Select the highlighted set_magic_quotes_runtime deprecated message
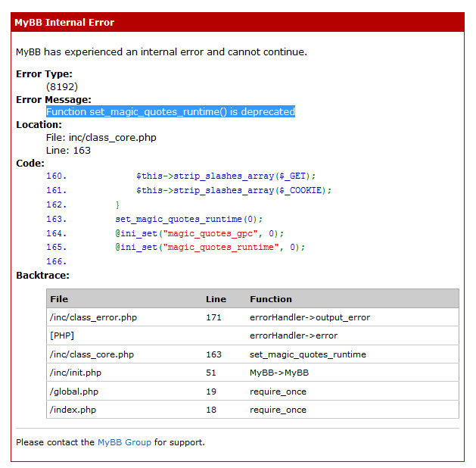476x468 pixels. tap(170, 112)
